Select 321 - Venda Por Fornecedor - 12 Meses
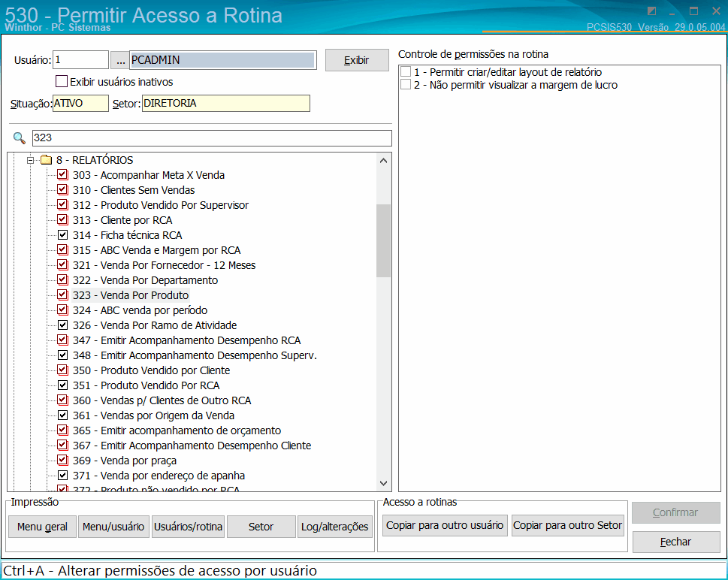Image resolution: width=728 pixels, height=580 pixels. tap(164, 265)
